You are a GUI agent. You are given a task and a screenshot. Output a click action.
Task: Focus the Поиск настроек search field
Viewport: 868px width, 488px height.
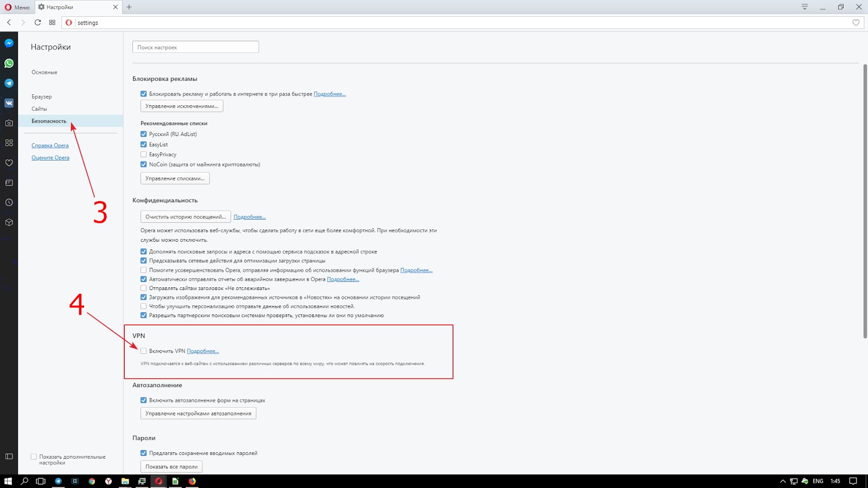point(195,47)
